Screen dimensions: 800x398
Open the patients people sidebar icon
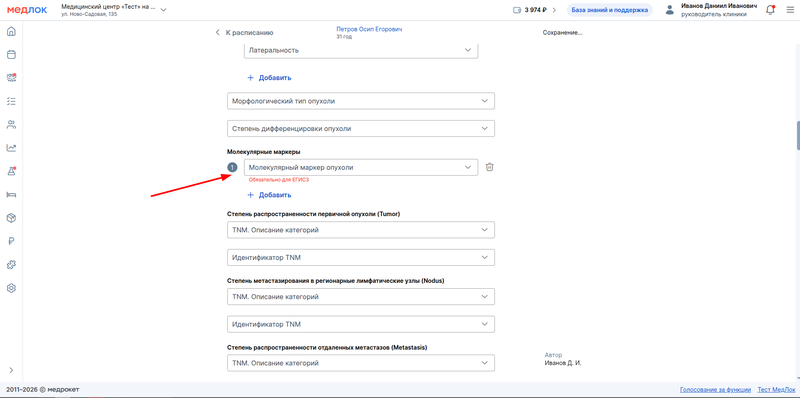coord(11,125)
